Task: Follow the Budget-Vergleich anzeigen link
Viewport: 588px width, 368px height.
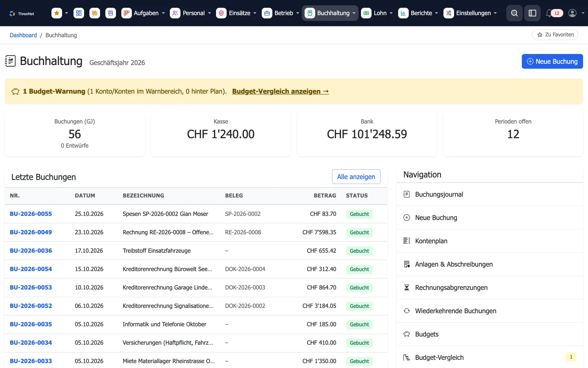Action: click(281, 91)
